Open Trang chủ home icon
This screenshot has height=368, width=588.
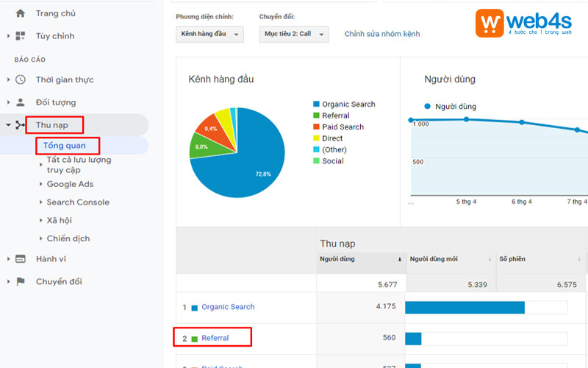(21, 13)
